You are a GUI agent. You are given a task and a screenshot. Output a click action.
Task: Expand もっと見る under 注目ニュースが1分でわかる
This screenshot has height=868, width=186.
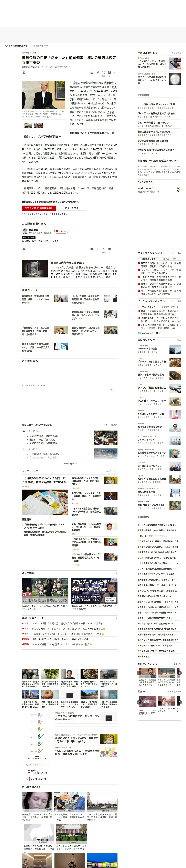point(70,463)
